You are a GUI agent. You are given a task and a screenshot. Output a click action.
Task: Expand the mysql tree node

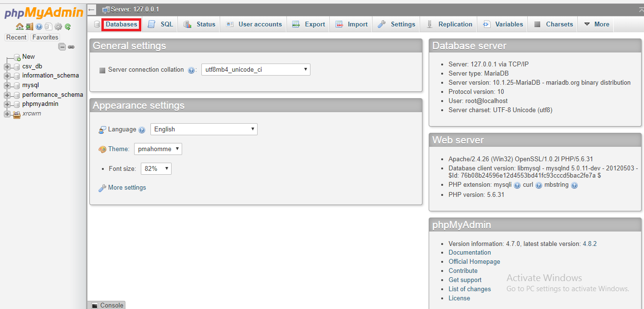click(x=7, y=85)
